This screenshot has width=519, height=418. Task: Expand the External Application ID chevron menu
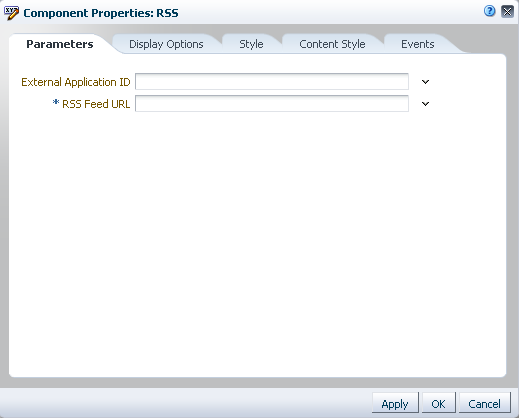pos(425,82)
